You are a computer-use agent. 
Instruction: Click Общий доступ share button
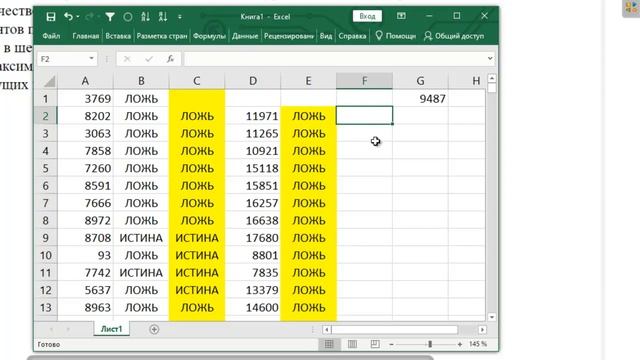tap(454, 36)
